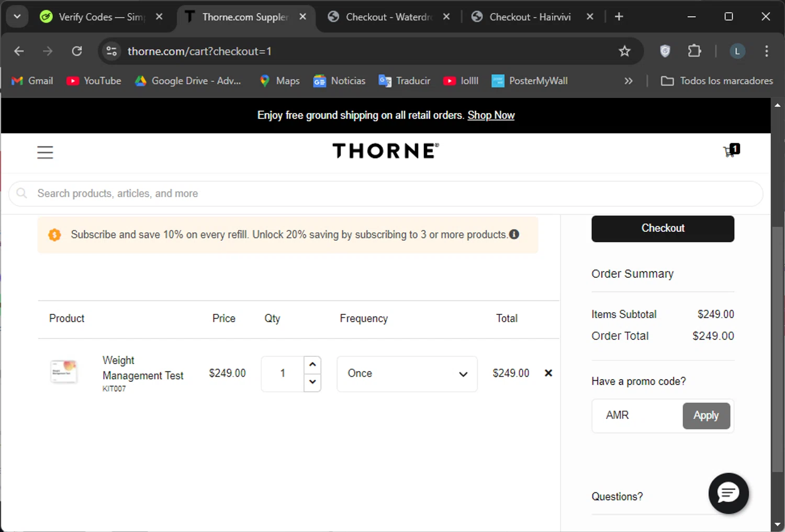Click the black Checkout button

663,229
